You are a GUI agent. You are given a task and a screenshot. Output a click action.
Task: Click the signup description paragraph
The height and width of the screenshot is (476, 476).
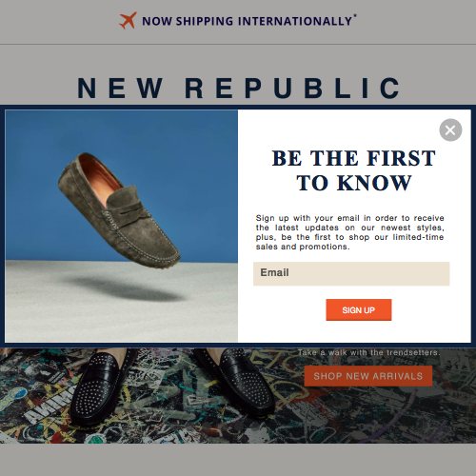(350, 232)
